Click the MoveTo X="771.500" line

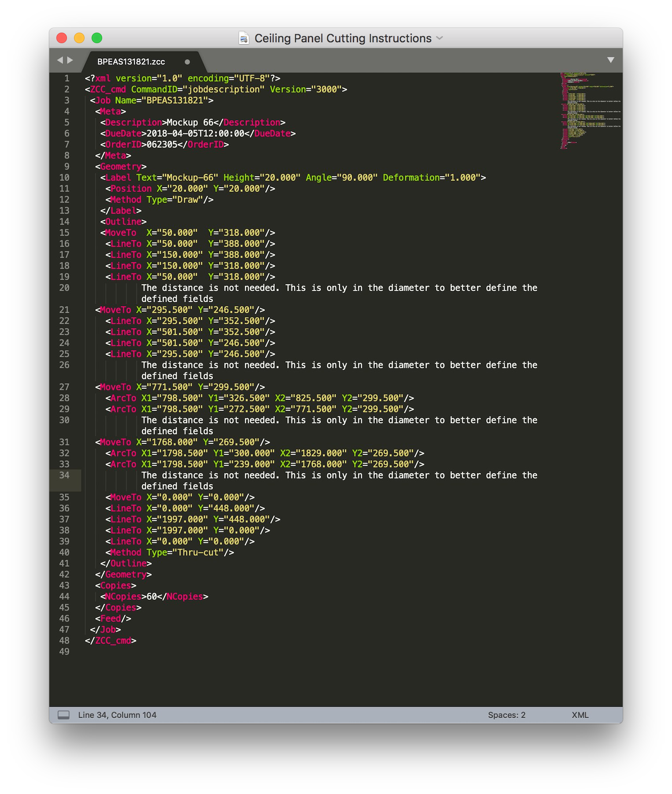[x=180, y=387]
